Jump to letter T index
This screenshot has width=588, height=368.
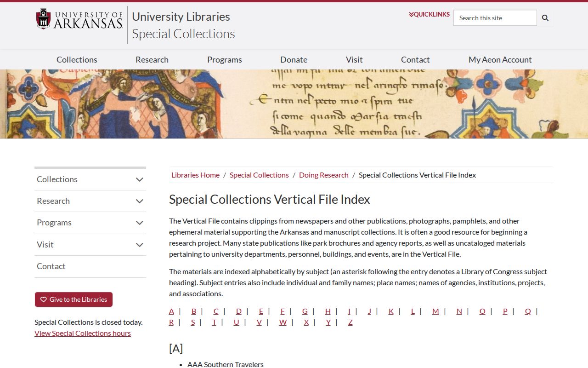214,322
